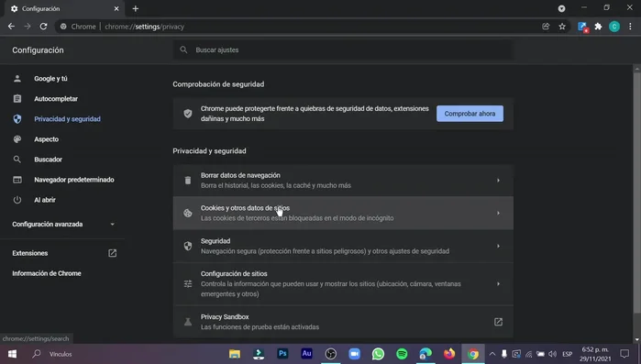The image size is (641, 364).
Task: Open the share icon in address bar
Action: click(546, 27)
